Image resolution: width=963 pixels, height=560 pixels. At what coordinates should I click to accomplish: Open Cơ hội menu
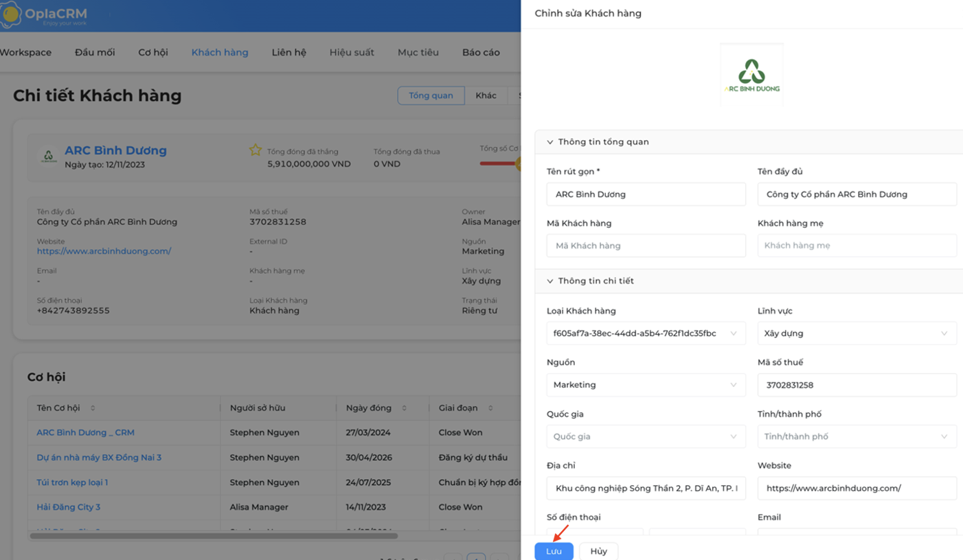tap(153, 52)
